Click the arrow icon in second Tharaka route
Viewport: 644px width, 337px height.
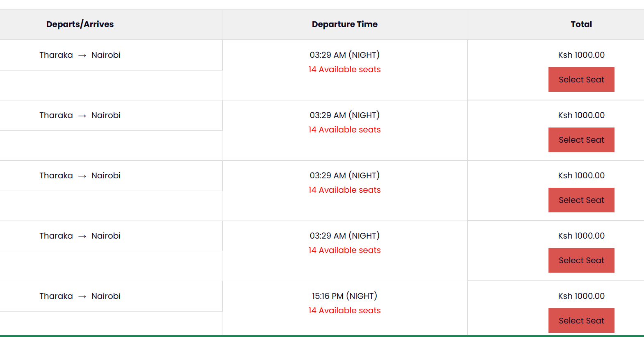82,116
